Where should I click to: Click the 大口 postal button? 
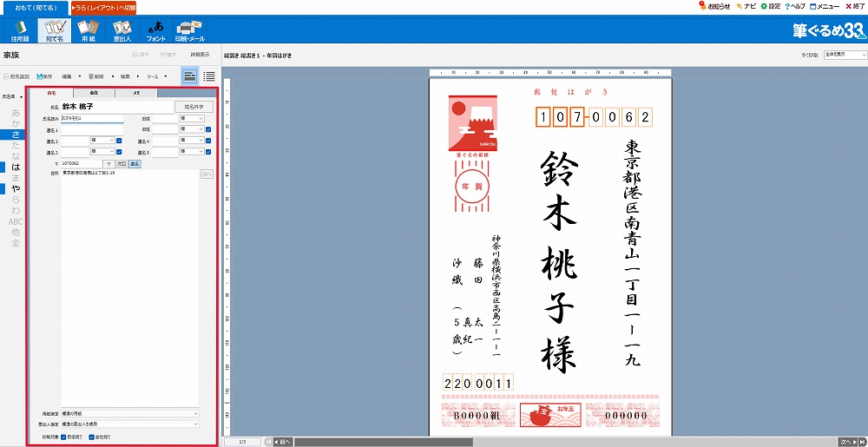point(122,164)
